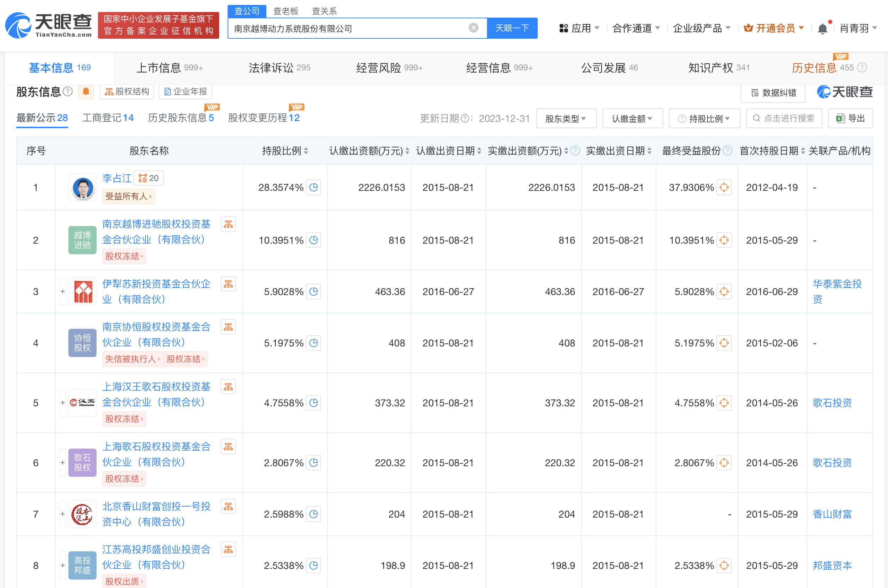Click the Excel 导出 export button
Viewport: 888px width, 588px height.
tap(850, 119)
